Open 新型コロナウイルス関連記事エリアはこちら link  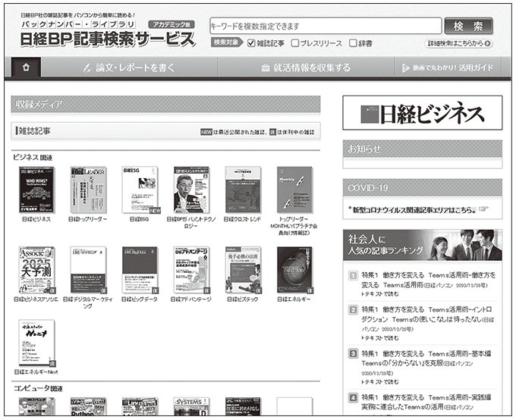click(414, 209)
